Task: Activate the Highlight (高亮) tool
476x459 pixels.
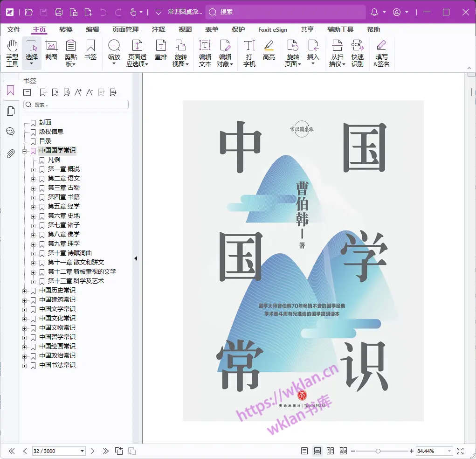Action: point(269,50)
